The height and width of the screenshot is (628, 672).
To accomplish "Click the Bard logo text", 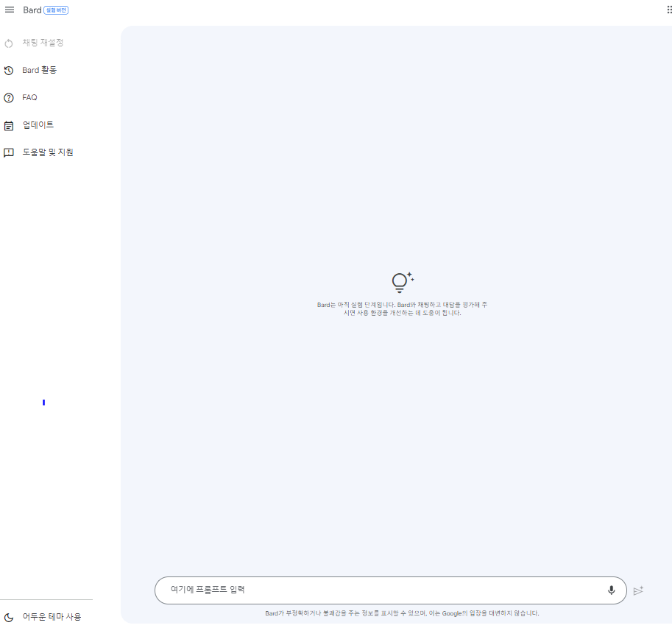I will [x=32, y=10].
